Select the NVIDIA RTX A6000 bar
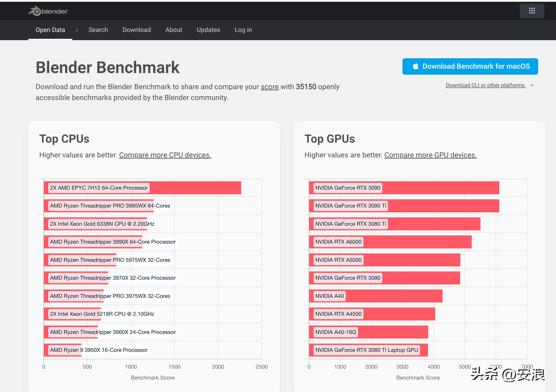The image size is (556, 392). point(390,242)
